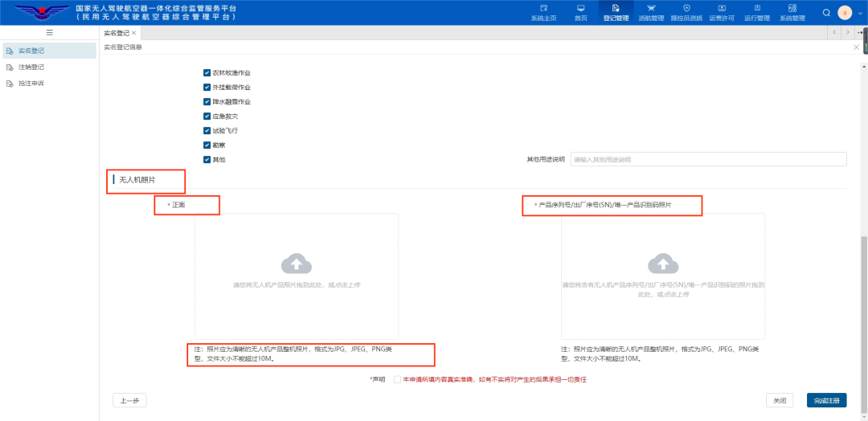The image size is (868, 421).
Task: Open 系统管理 navigation item
Action: click(x=792, y=12)
